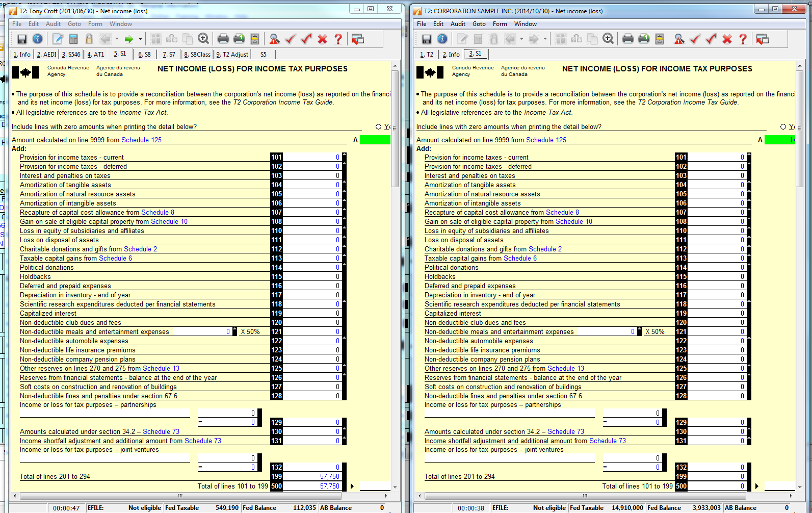Click the line 101 amount field in Tony Croft window
Screen dimensions: 812x513
point(312,158)
